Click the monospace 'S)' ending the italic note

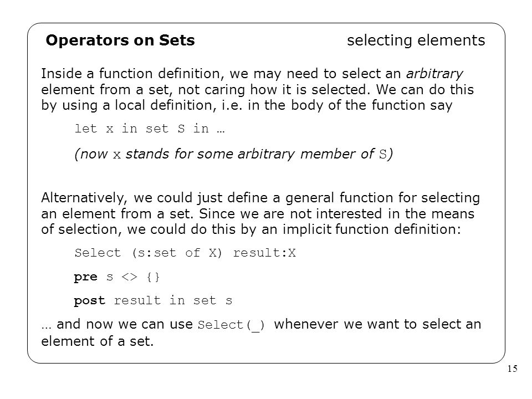pyautogui.click(x=386, y=155)
